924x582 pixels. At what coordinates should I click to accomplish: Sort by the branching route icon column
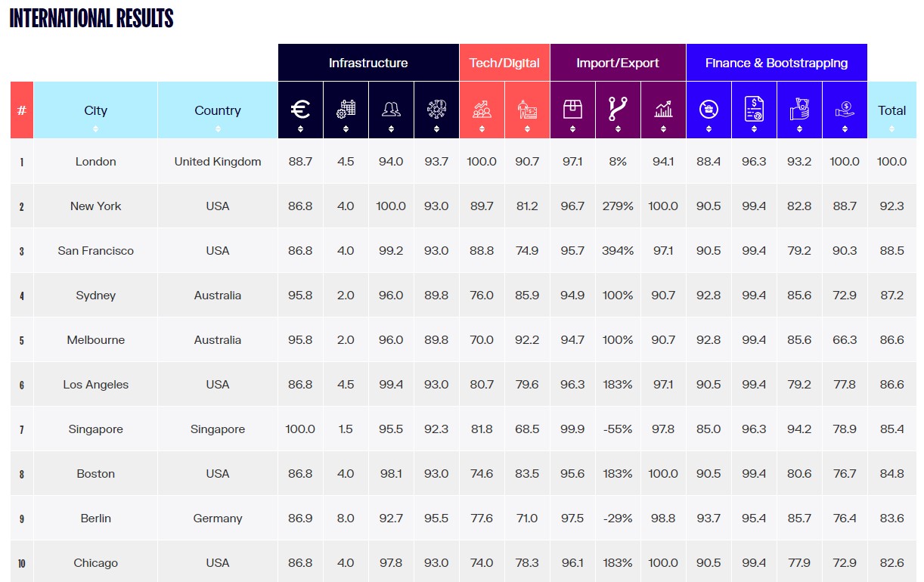click(x=618, y=110)
